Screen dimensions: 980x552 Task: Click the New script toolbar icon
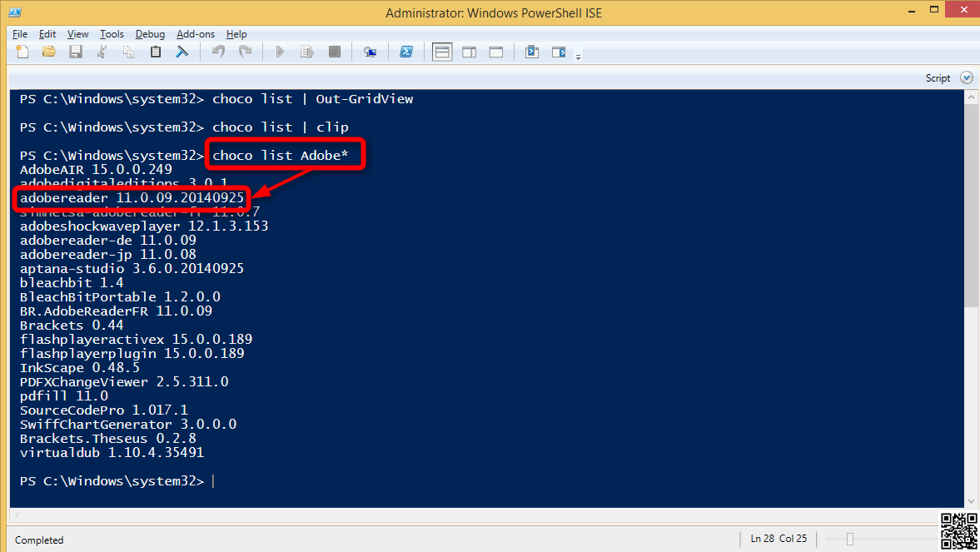click(22, 52)
